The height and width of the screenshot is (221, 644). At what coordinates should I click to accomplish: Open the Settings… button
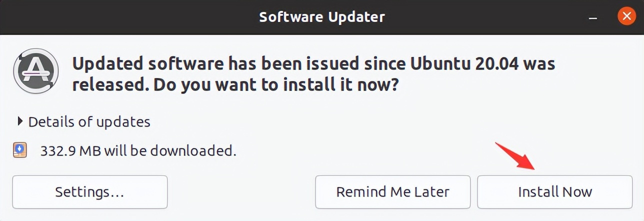pos(89,191)
